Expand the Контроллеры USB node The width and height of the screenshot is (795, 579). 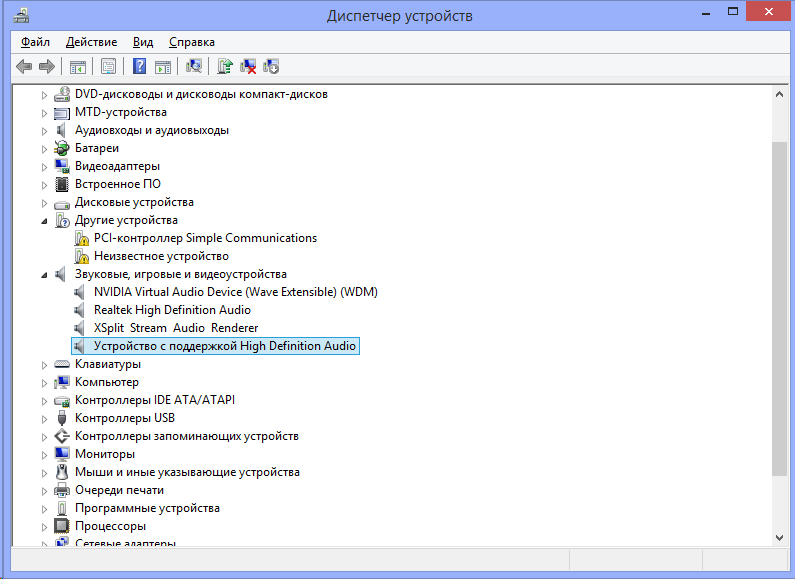coord(44,418)
